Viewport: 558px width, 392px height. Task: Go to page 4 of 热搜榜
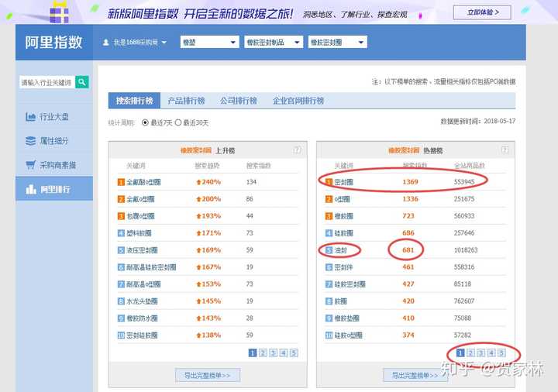click(491, 352)
